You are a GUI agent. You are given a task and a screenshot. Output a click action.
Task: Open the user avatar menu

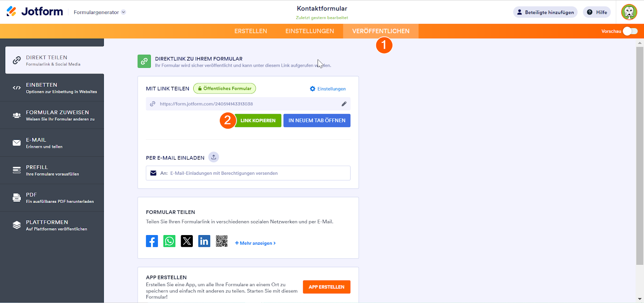629,12
